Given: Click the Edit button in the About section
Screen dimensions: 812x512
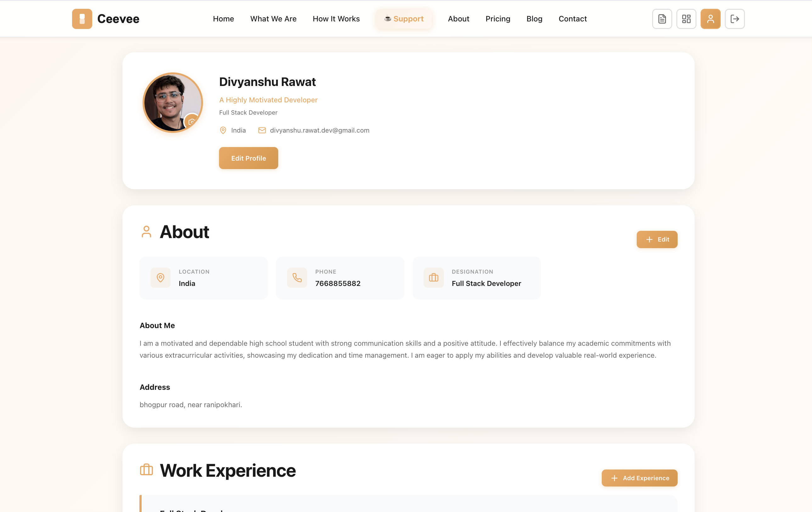Looking at the screenshot, I should [x=657, y=240].
